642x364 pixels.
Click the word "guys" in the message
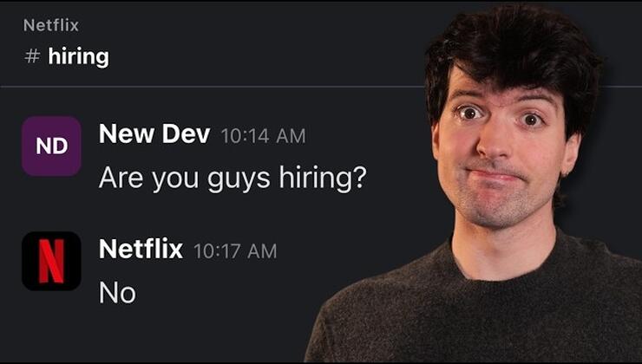click(239, 180)
